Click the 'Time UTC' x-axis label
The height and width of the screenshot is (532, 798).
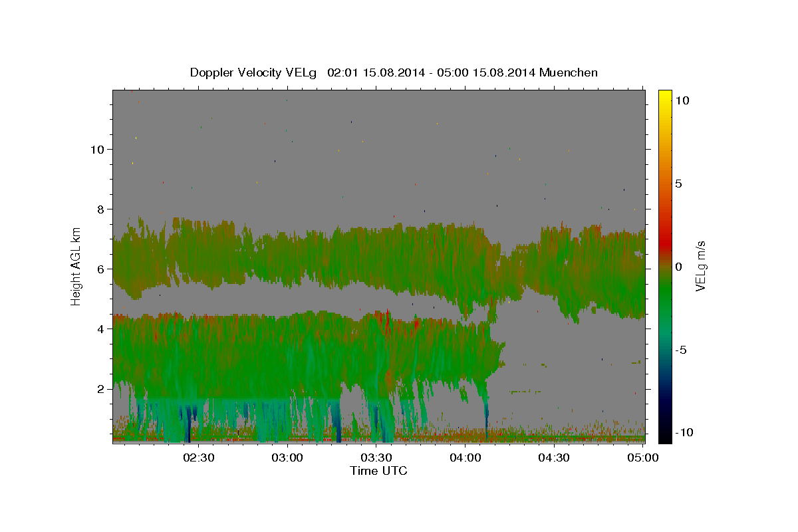click(x=378, y=471)
